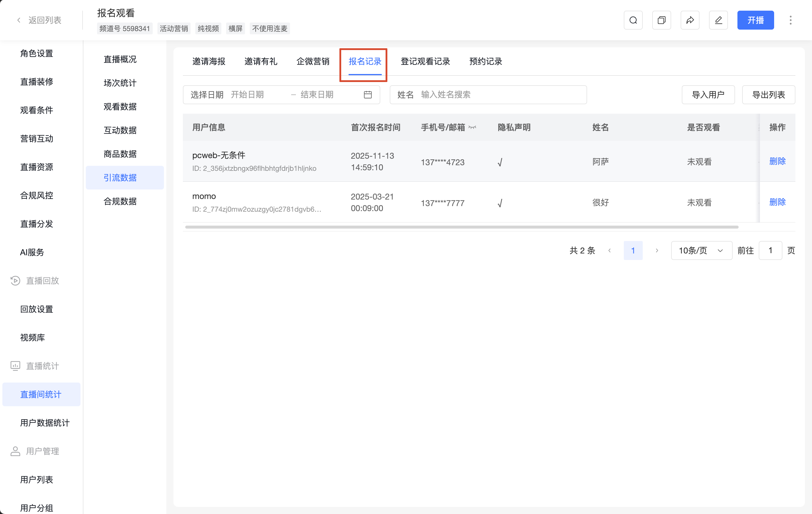
Task: Click the pcweb-无条件 user name cell
Action: point(219,155)
